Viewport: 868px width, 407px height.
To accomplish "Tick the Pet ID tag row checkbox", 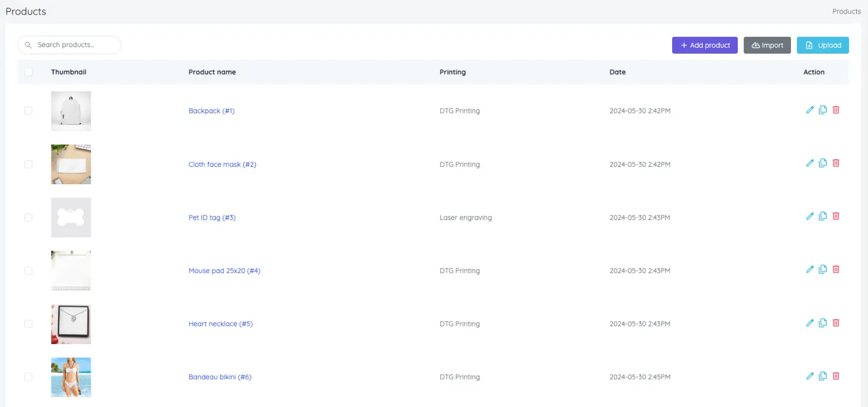I will coord(28,217).
